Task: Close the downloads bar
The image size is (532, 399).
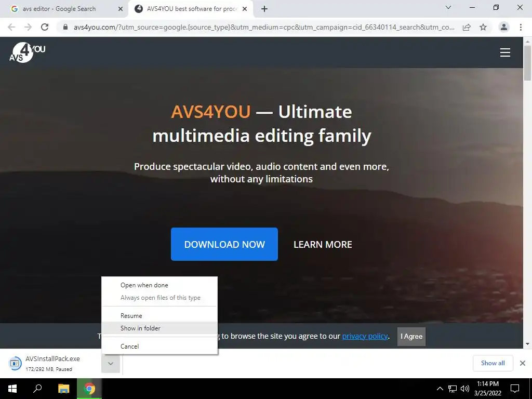Action: 523,363
